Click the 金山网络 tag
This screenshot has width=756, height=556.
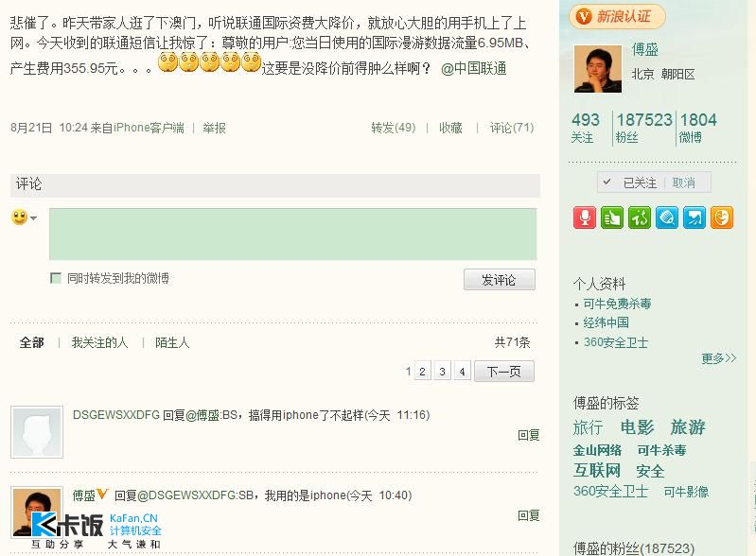tap(597, 450)
